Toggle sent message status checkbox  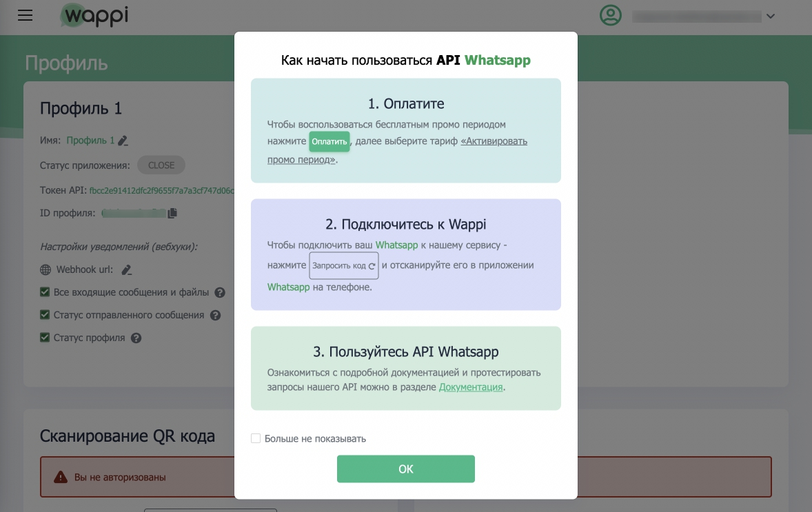[x=45, y=315]
